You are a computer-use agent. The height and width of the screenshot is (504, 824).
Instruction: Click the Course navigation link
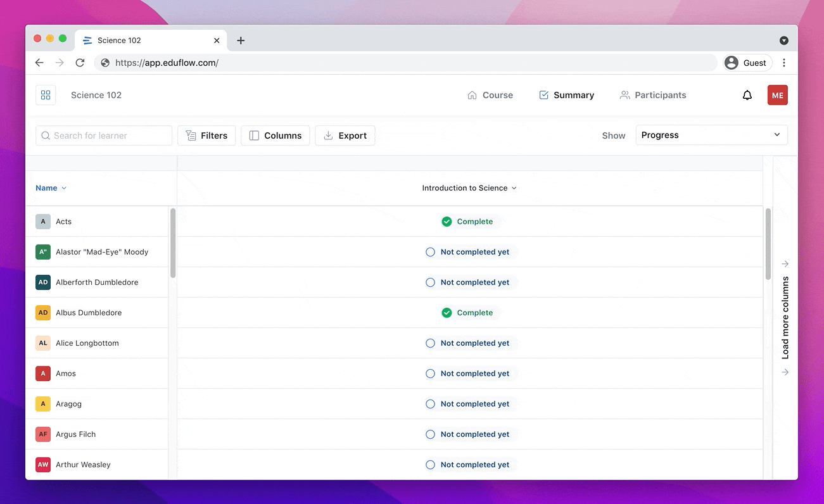[490, 94]
